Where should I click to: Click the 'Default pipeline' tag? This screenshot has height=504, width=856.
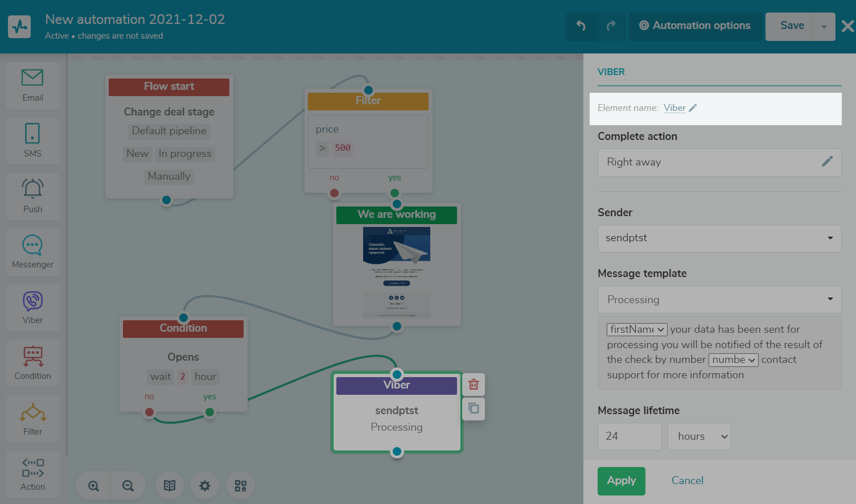pos(169,131)
